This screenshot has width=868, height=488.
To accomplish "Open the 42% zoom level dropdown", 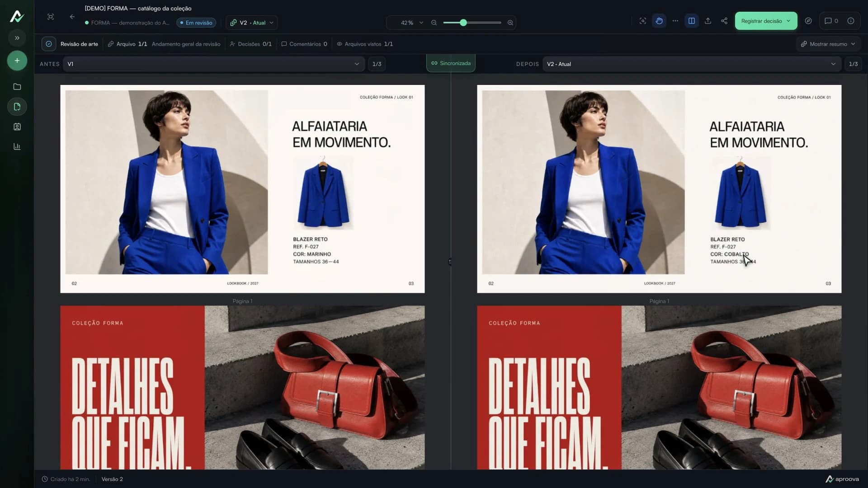I will pyautogui.click(x=411, y=23).
